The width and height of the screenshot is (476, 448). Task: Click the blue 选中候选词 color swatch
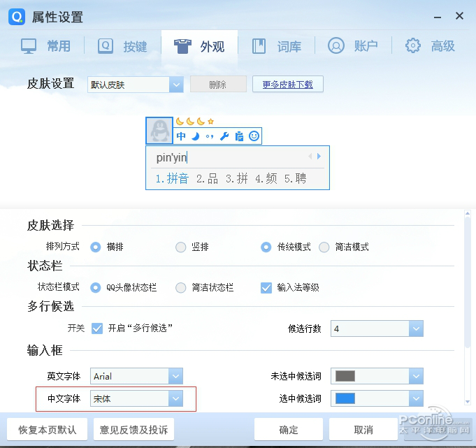[345, 398]
